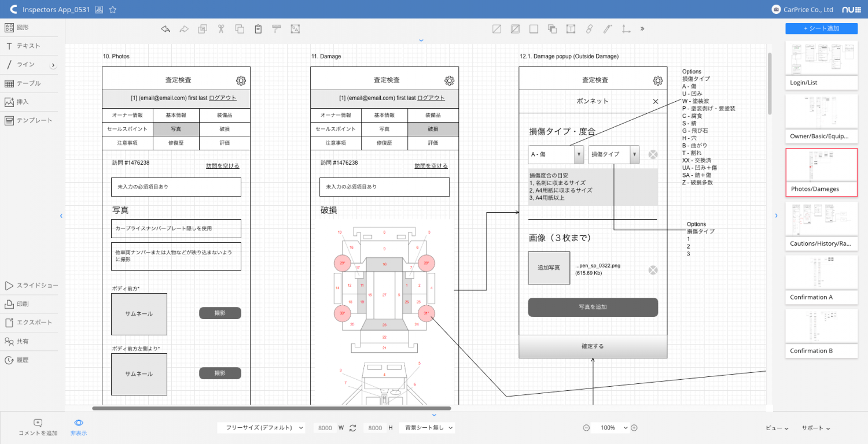This screenshot has height=444, width=868.
Task: Click the undo arrow in the toolbar
Action: [x=165, y=29]
